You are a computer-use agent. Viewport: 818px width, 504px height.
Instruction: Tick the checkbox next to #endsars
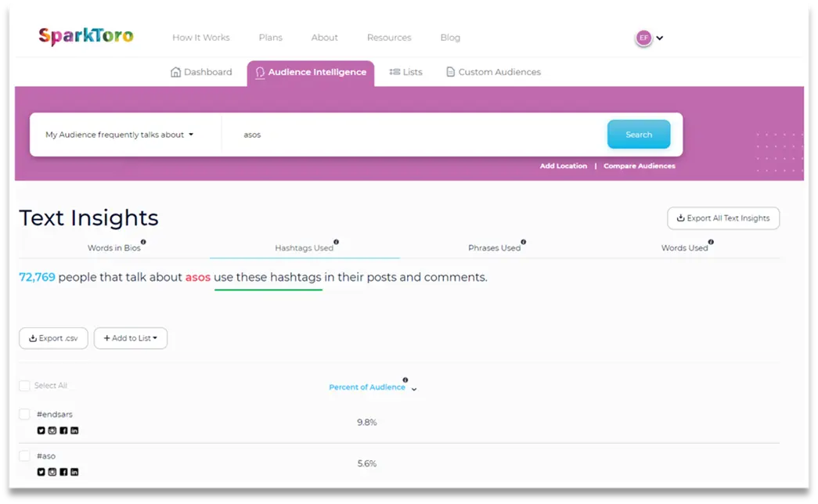(24, 414)
